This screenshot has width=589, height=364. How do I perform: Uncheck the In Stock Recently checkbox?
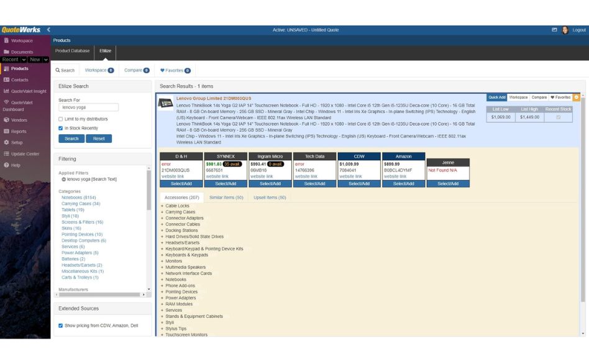point(60,129)
